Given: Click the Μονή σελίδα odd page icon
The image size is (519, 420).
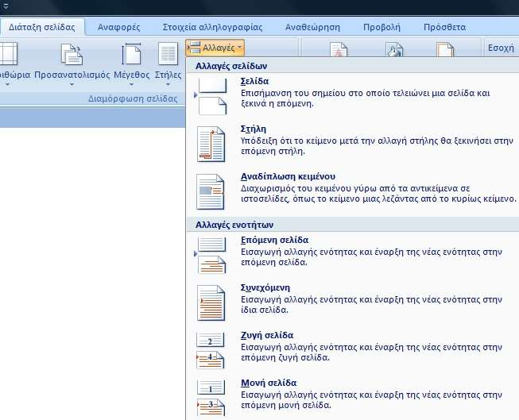Looking at the screenshot, I should (x=211, y=398).
